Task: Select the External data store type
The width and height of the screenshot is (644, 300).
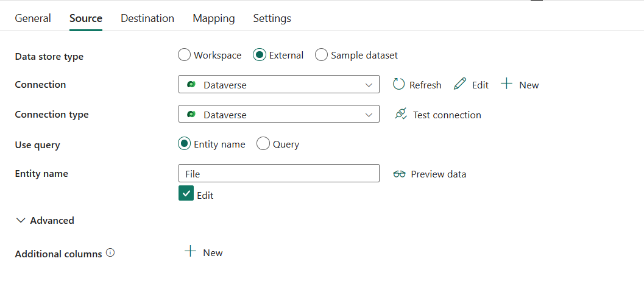Action: pos(260,55)
